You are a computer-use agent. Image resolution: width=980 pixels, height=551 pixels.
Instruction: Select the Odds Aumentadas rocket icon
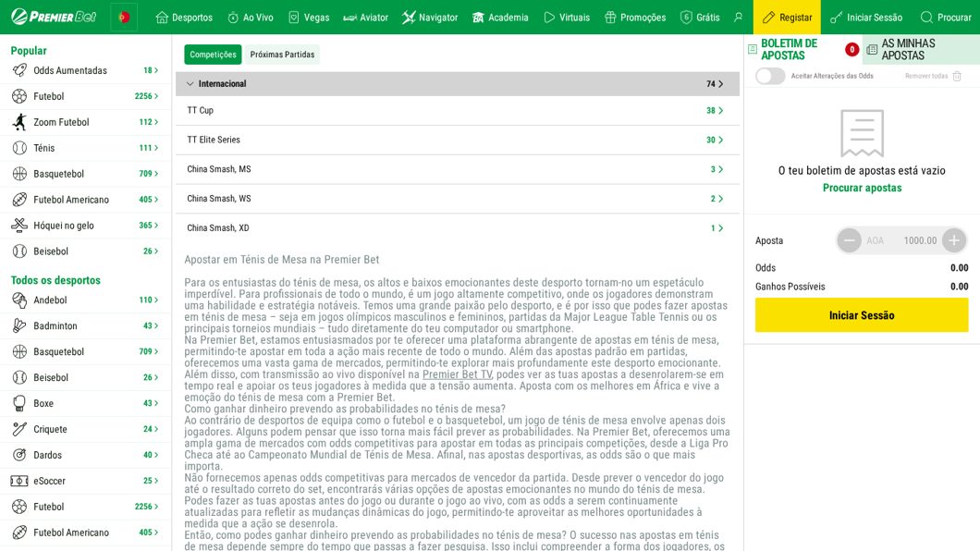coord(19,70)
